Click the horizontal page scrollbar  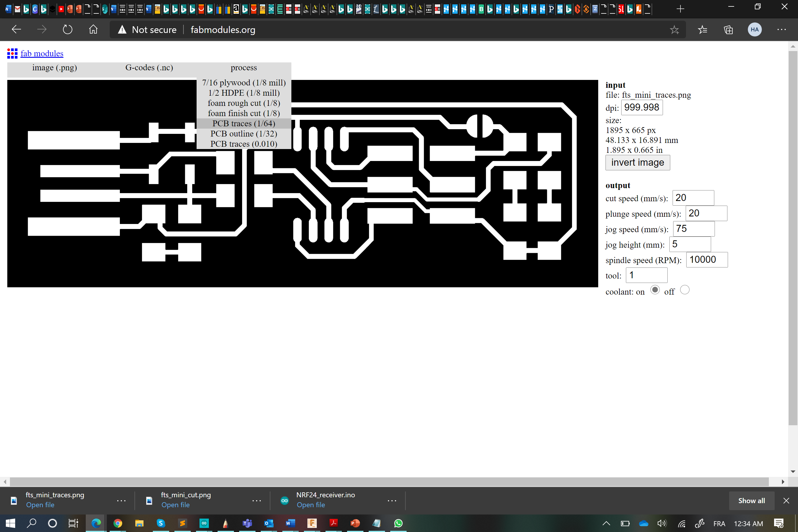[389, 482]
